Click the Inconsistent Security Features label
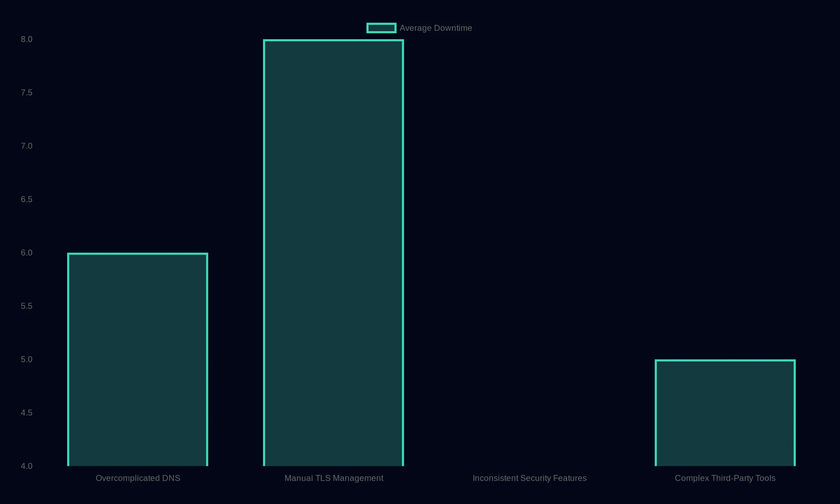This screenshot has width=840, height=504. pyautogui.click(x=530, y=478)
